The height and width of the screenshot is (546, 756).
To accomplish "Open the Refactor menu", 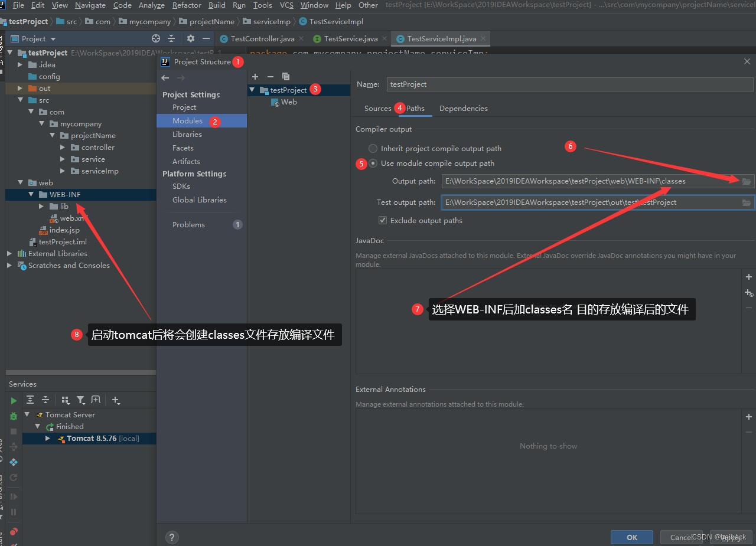I will (x=187, y=5).
